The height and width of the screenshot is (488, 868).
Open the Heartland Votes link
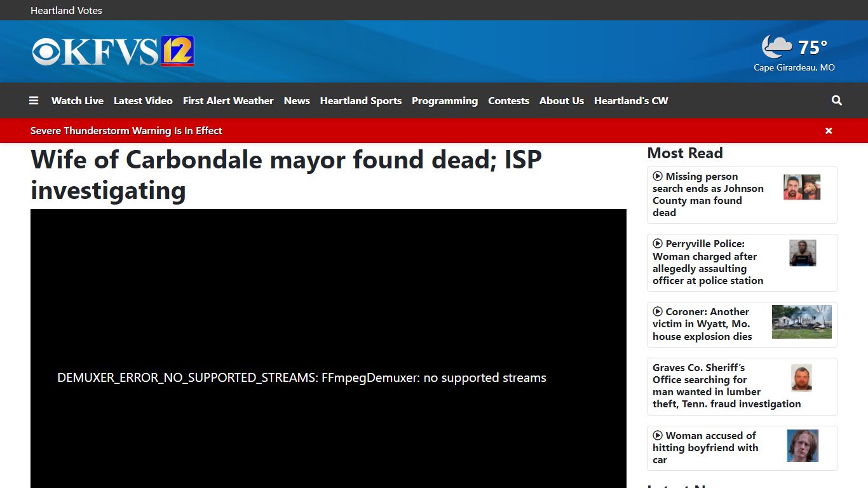pyautogui.click(x=66, y=10)
